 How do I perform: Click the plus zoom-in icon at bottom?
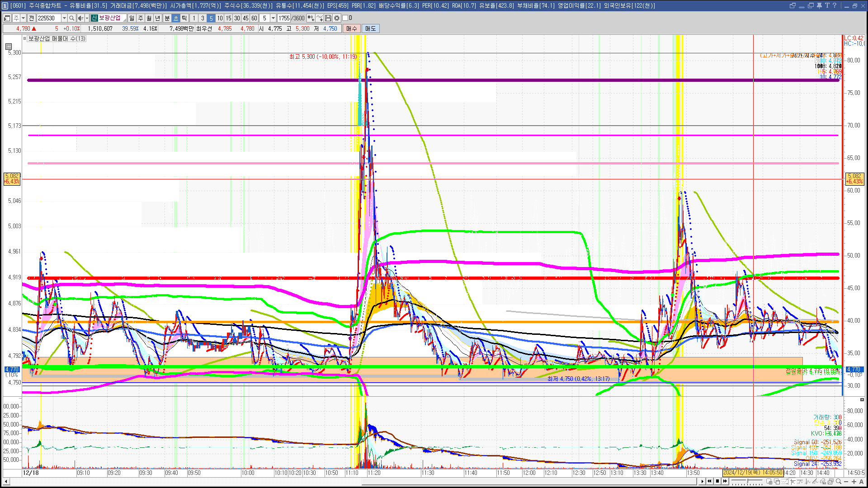(x=854, y=481)
